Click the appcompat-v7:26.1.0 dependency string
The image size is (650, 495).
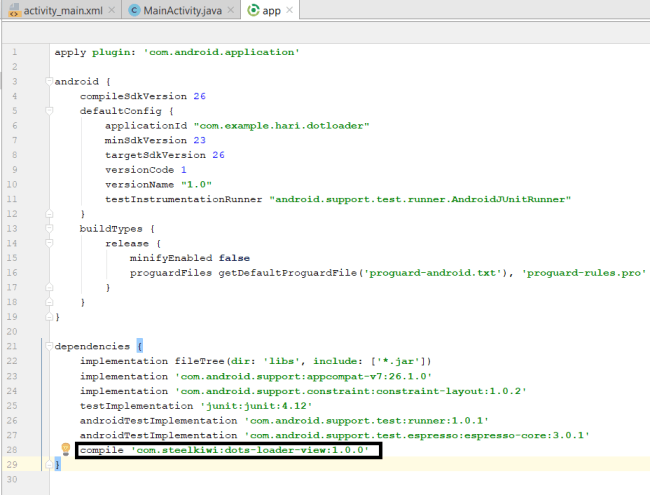click(303, 376)
